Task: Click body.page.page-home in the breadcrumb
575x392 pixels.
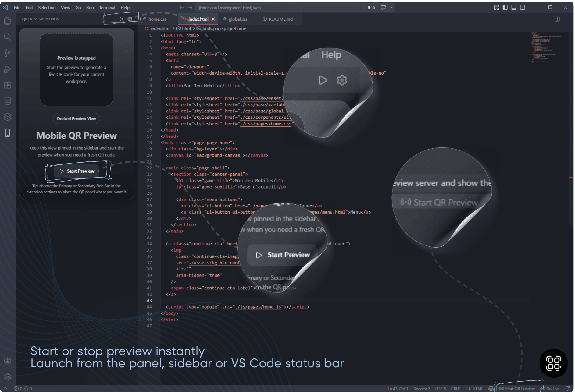Action: click(x=224, y=28)
